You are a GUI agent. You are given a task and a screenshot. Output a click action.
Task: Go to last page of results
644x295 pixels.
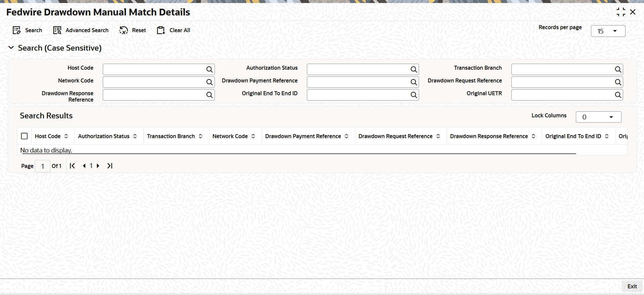[110, 166]
